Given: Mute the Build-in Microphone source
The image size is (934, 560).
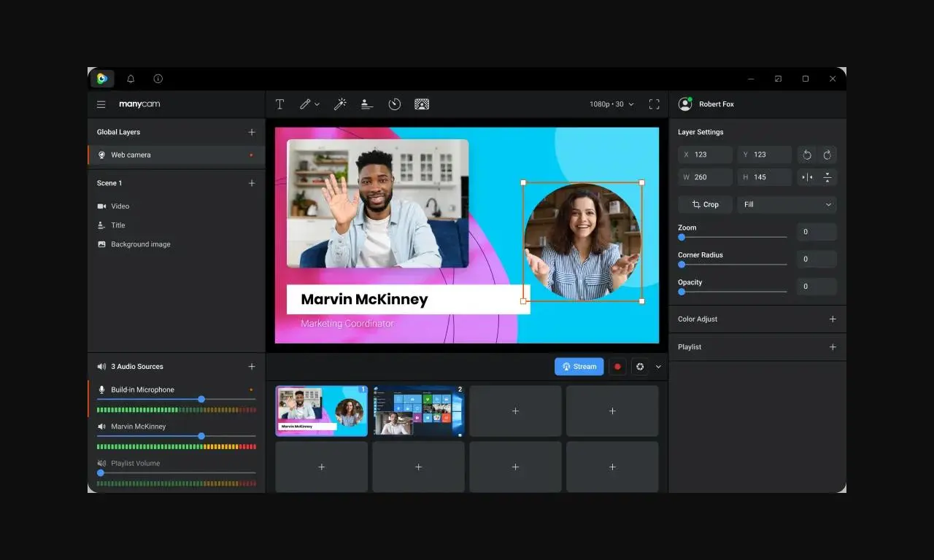Looking at the screenshot, I should coord(101,390).
